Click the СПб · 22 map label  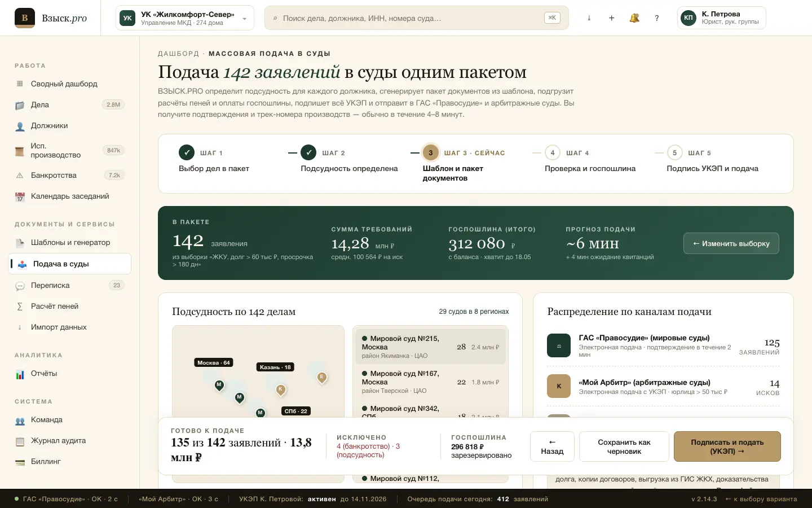[x=296, y=411]
